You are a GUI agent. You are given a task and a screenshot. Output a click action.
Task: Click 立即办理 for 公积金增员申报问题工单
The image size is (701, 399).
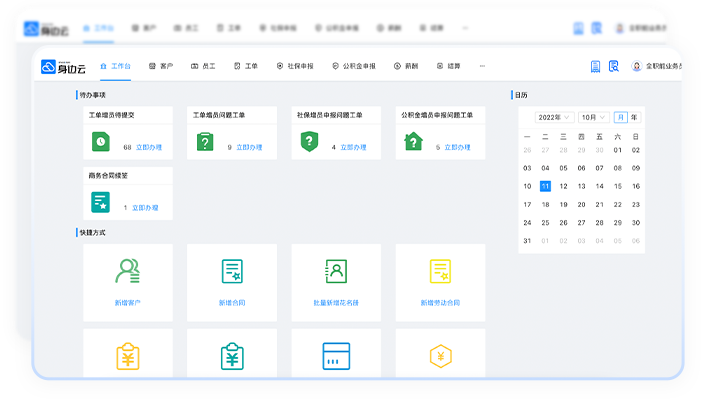(457, 147)
